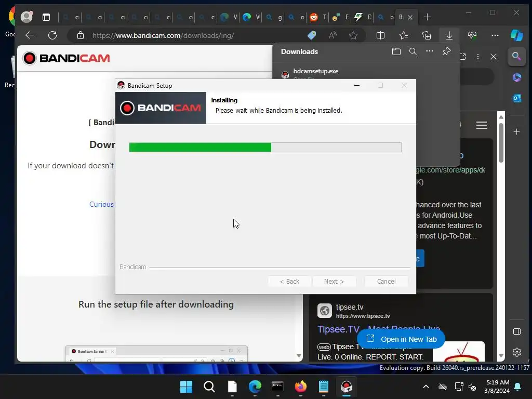Open Outlook sidebar icon
The width and height of the screenshot is (532, 399).
[517, 98]
